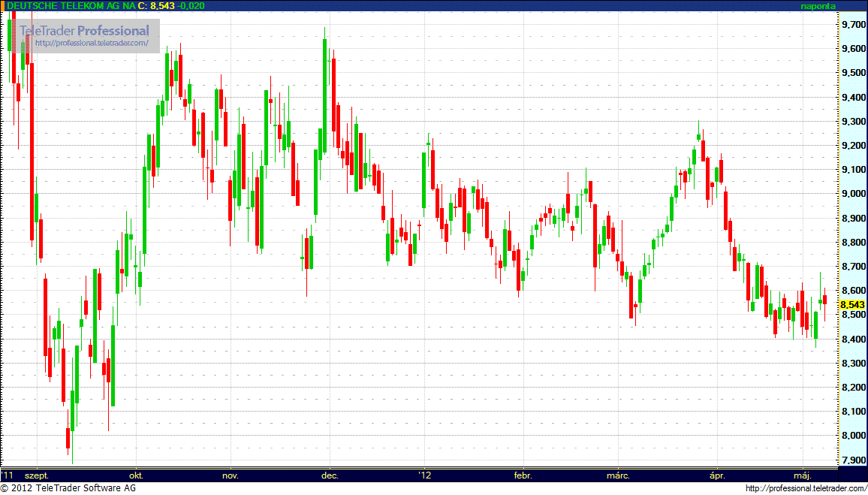Image resolution: width=868 pixels, height=495 pixels.
Task: Click the 8,100 price axis label
Action: point(853,412)
